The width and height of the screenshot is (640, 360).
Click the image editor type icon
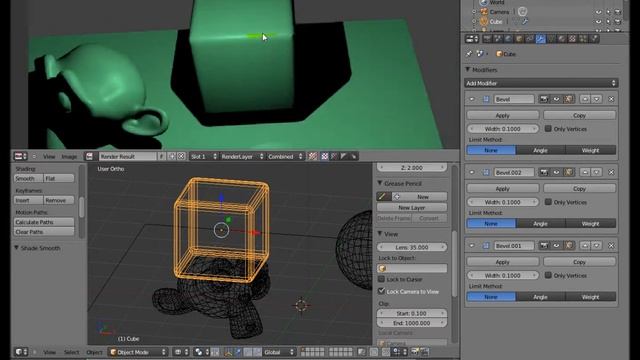pyautogui.click(x=20, y=156)
